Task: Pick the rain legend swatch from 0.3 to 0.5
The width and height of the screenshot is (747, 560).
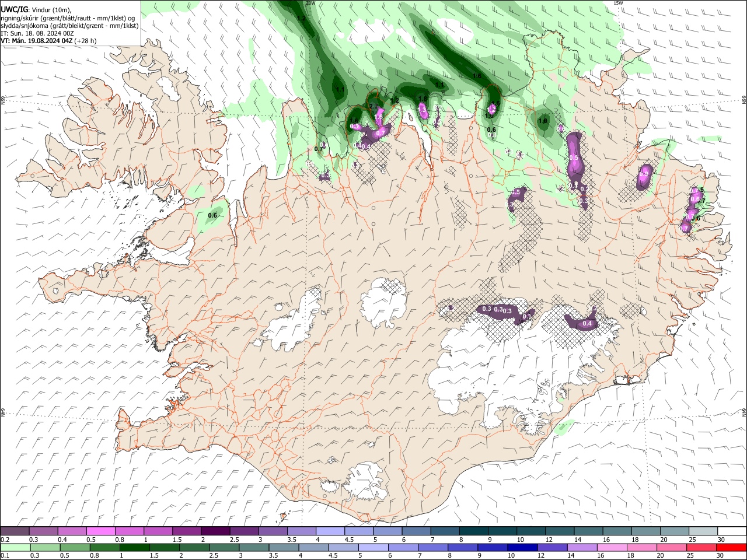Action: 45,547
